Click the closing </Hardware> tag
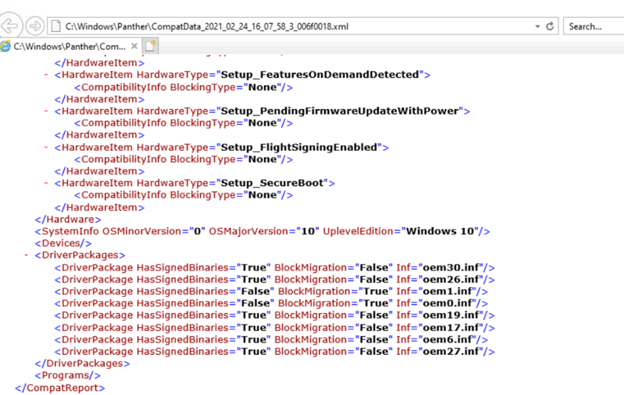 click(x=68, y=219)
